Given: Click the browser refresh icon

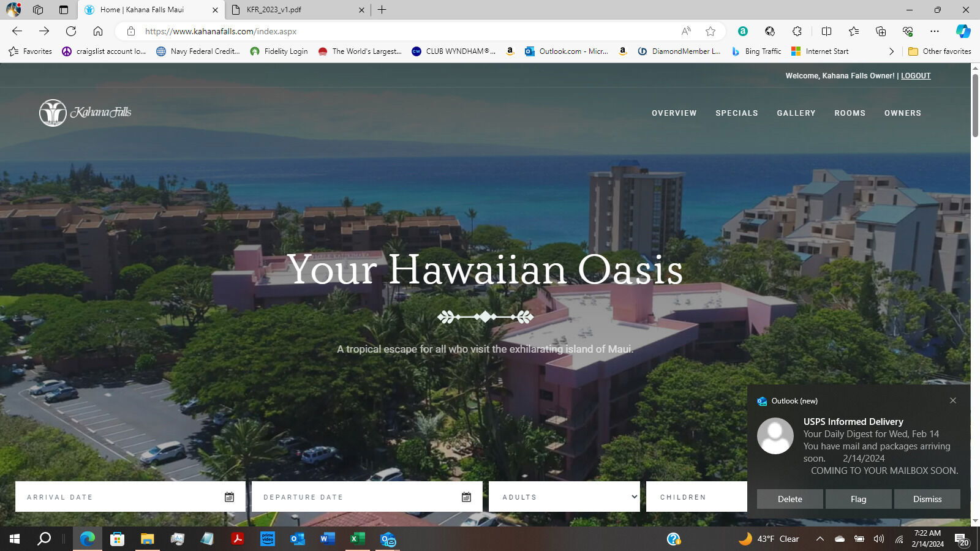Looking at the screenshot, I should tap(71, 31).
